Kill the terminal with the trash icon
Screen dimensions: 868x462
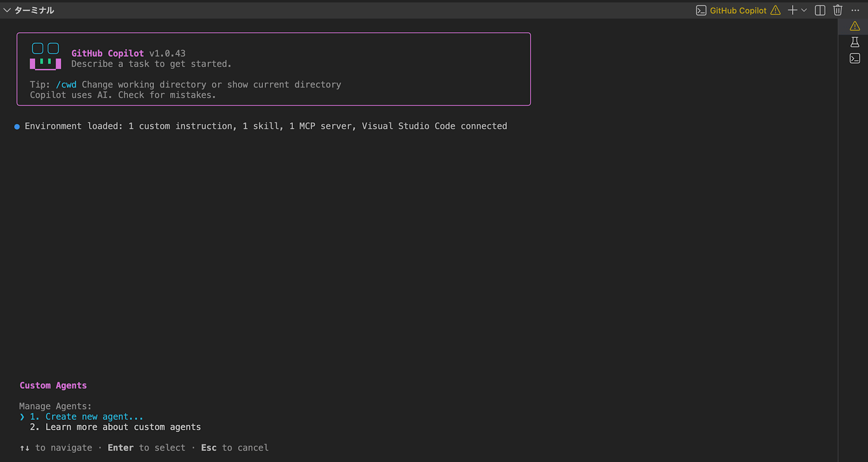coord(838,10)
